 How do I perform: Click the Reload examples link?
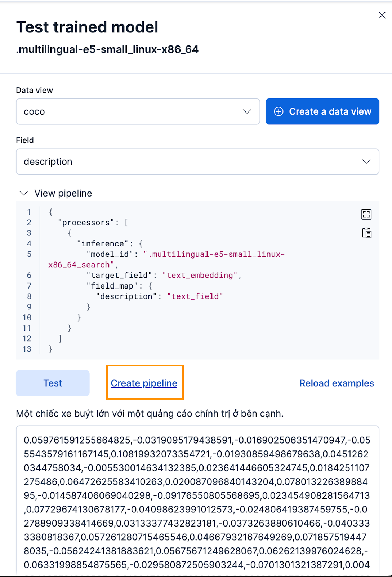[x=337, y=383]
